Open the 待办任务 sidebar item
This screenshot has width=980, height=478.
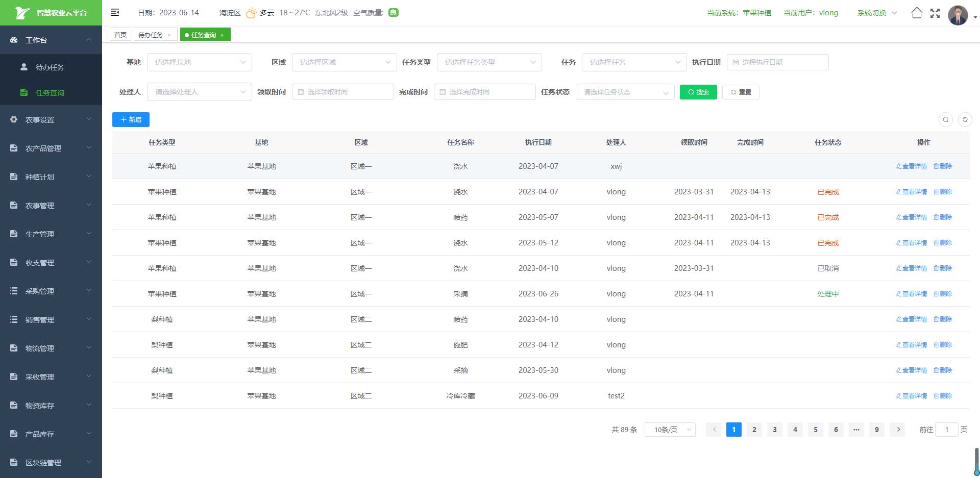click(51, 67)
